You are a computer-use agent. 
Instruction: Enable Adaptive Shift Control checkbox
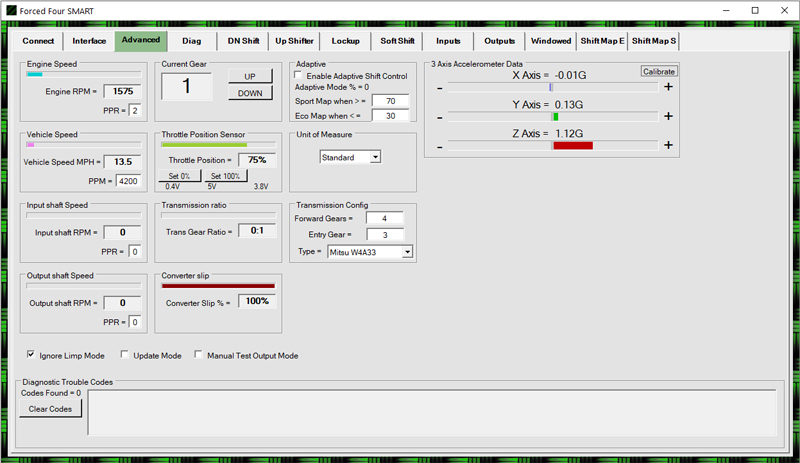pyautogui.click(x=299, y=76)
